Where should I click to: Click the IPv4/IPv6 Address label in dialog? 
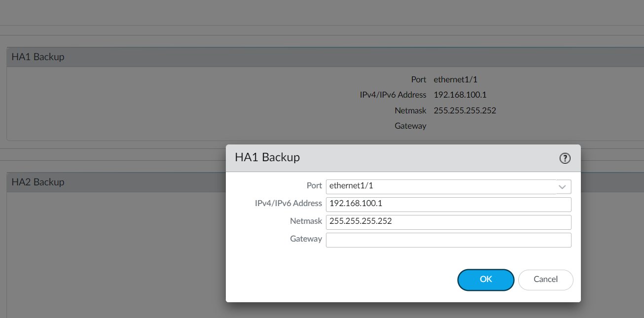tap(288, 204)
